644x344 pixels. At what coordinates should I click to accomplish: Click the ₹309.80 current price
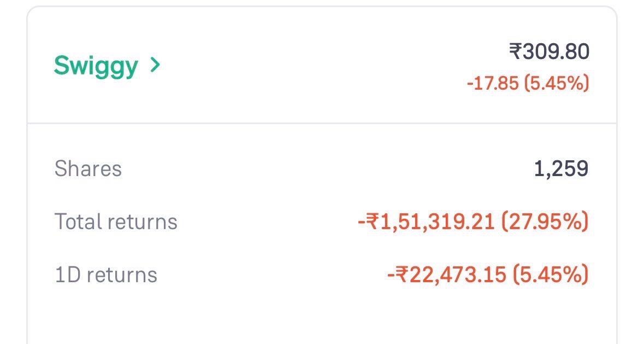tap(549, 52)
